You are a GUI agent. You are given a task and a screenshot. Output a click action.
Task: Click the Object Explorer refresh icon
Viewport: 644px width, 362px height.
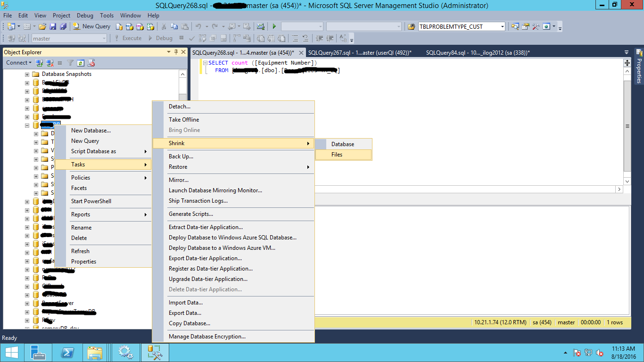(81, 63)
